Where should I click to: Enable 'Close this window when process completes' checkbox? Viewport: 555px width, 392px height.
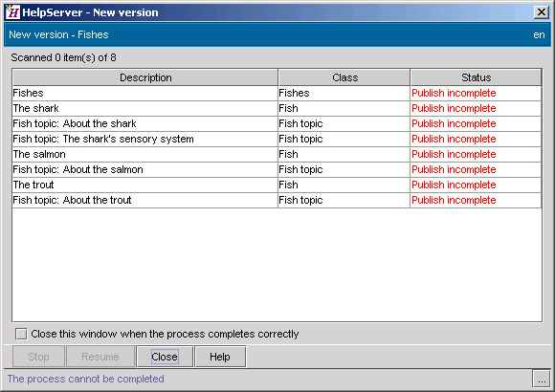(21, 334)
